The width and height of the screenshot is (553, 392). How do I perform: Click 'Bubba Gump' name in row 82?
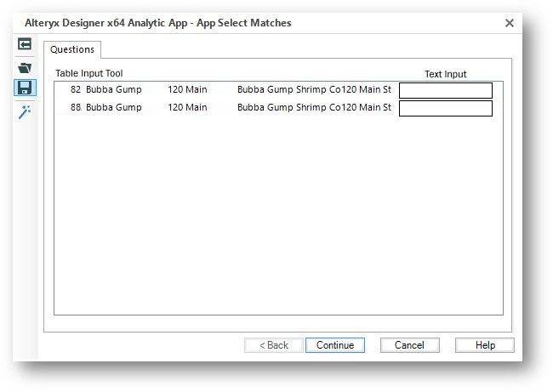pos(113,90)
